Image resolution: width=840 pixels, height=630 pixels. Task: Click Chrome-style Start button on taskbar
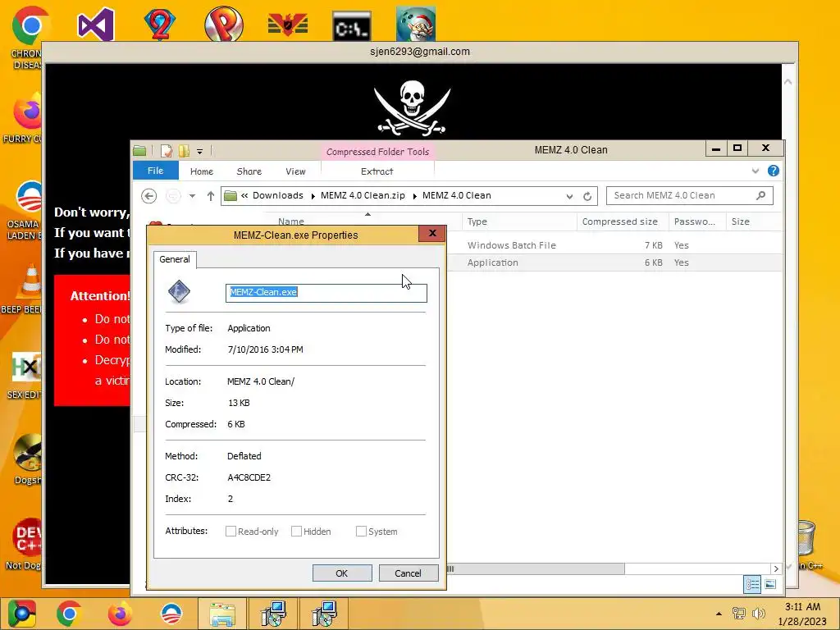point(21,614)
